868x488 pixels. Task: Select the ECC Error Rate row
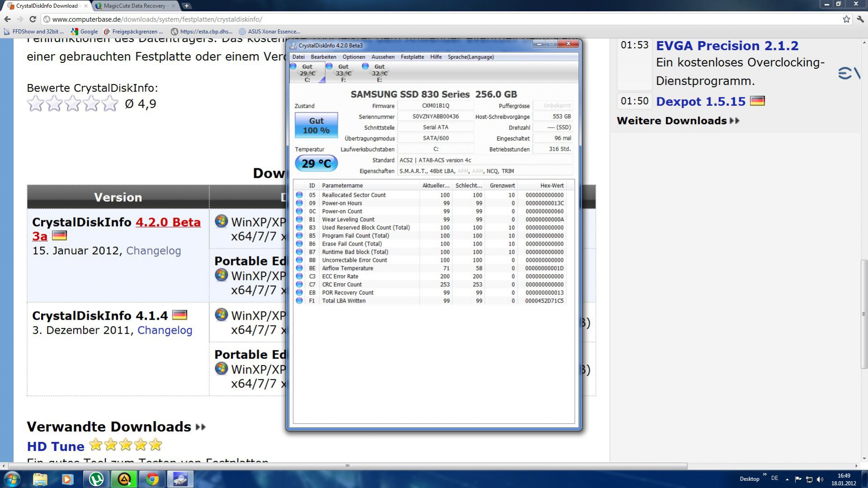coord(431,276)
